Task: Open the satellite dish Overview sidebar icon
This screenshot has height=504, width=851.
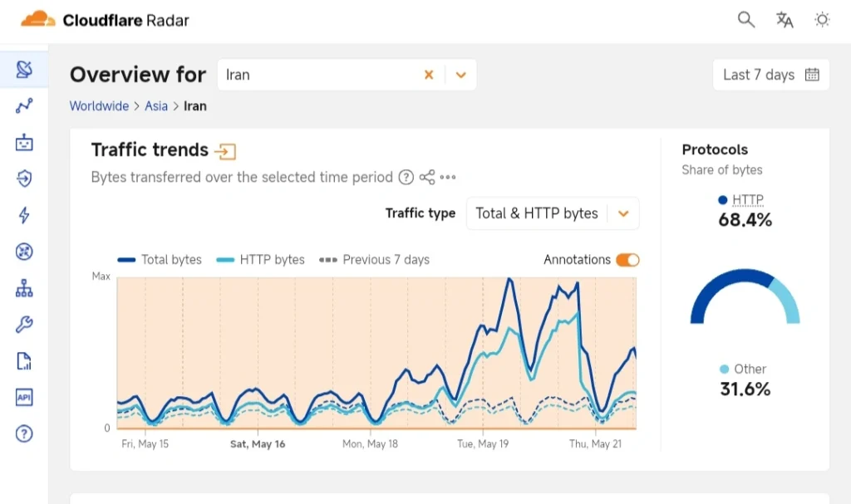Action: [x=24, y=70]
